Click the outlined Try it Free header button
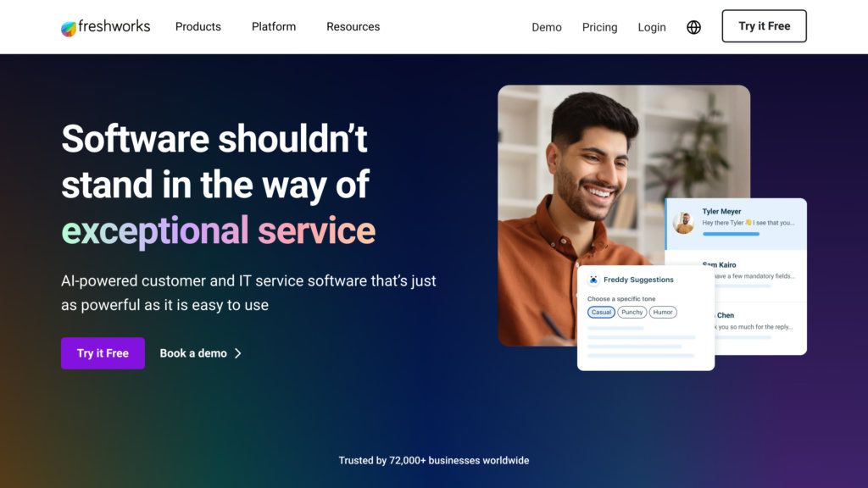Viewport: 868px width, 488px height. coord(764,26)
